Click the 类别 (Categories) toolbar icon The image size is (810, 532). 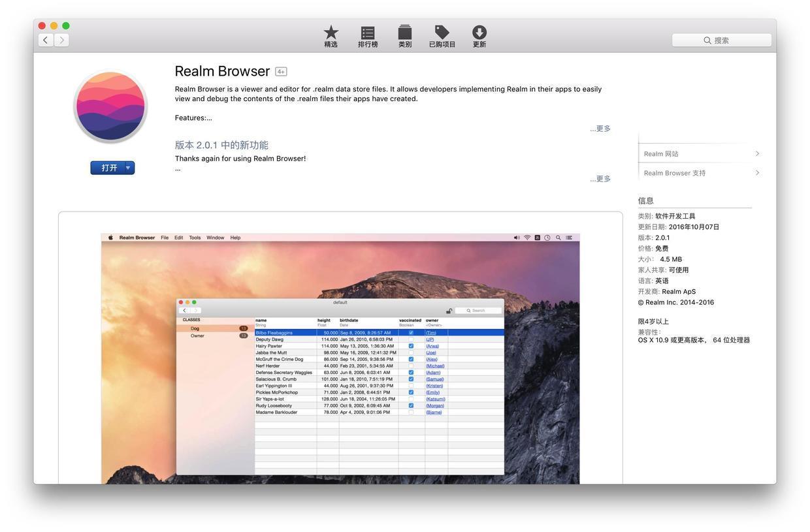click(x=404, y=31)
